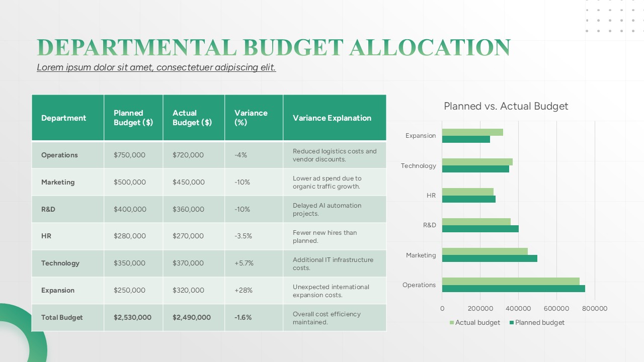Click the $320,000 actual budget cell

tap(194, 291)
